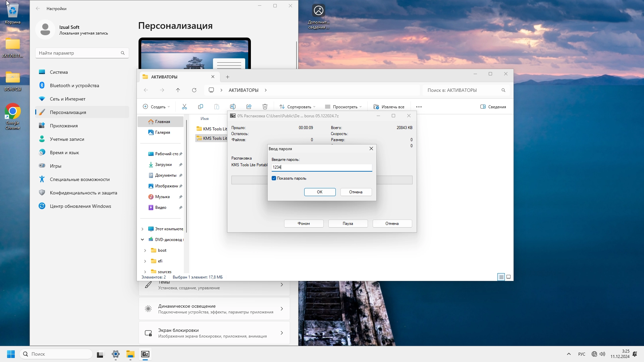Screen dimensions: 644x362
Task: Open 7-Zip from the taskbar
Action: tap(145, 354)
